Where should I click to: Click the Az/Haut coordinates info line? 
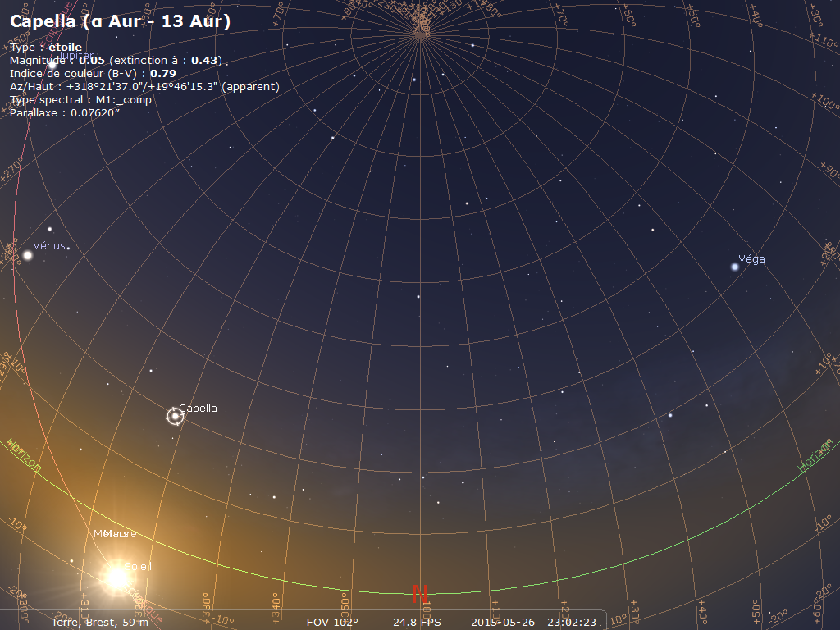click(x=144, y=86)
